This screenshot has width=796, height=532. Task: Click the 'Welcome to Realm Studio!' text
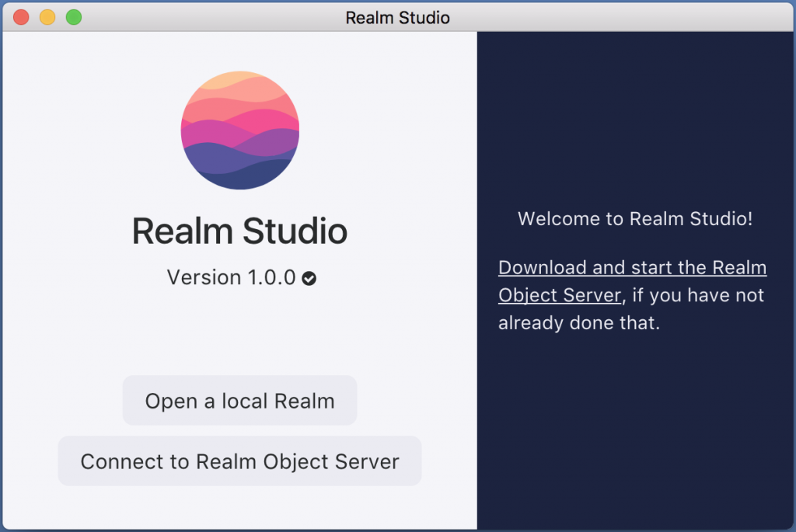[x=635, y=218]
